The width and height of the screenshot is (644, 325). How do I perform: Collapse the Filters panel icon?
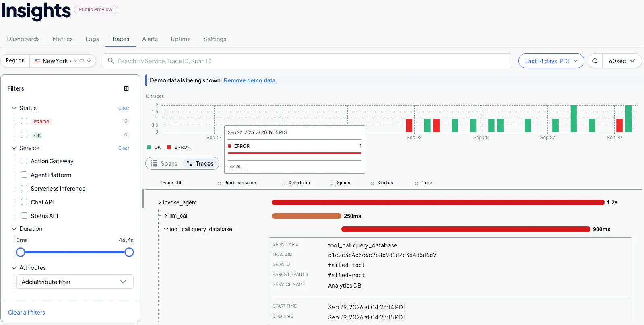[126, 88]
